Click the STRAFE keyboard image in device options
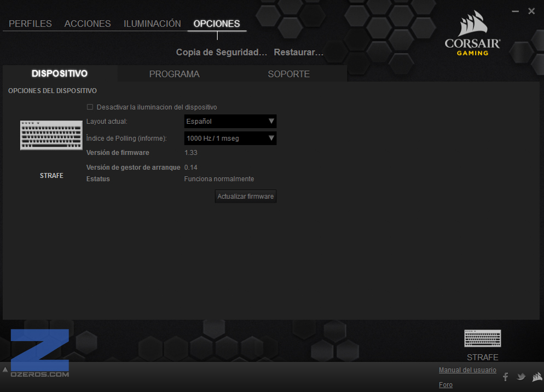Screen dimensions: 544x392 (51, 135)
